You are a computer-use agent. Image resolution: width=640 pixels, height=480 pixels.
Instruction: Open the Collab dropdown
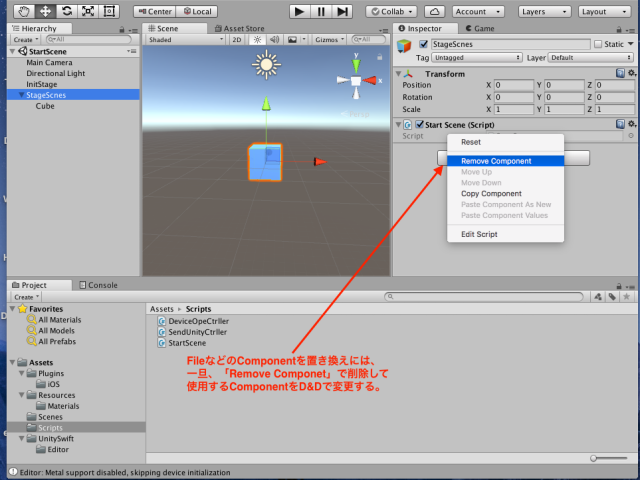(x=391, y=11)
